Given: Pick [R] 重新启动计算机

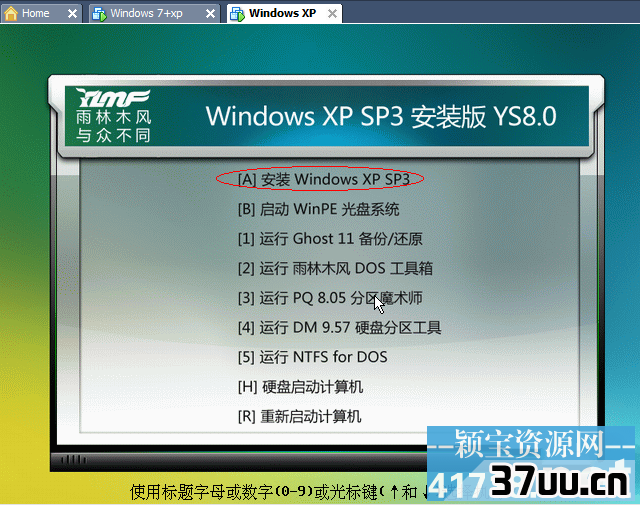Looking at the screenshot, I should (x=300, y=417).
